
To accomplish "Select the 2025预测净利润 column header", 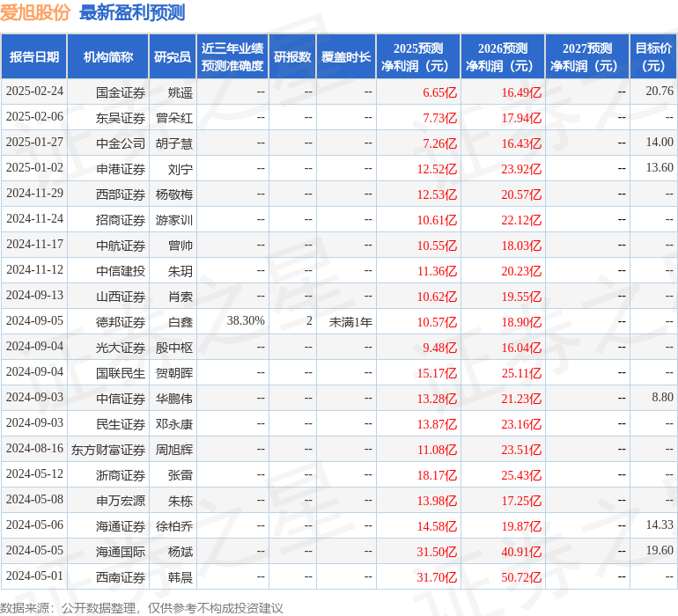I will tap(418, 56).
